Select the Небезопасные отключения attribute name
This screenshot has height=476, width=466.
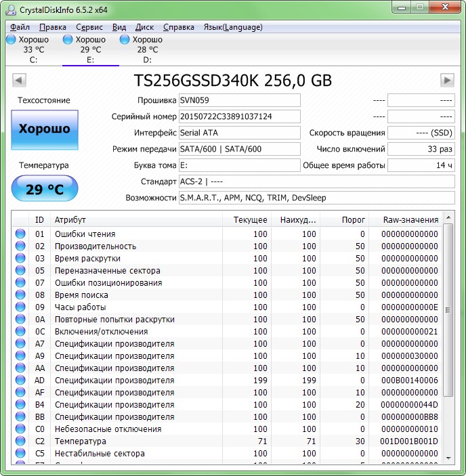108,429
